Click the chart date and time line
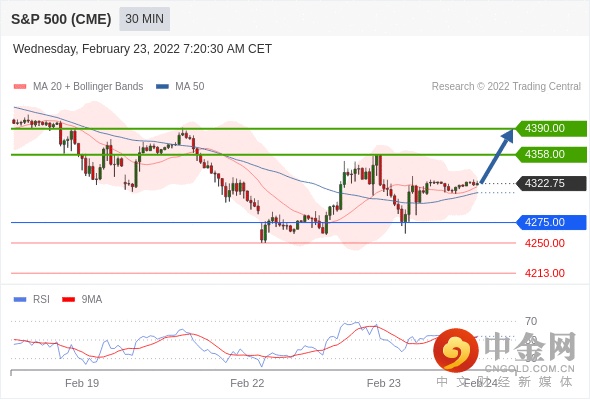This screenshot has height=400, width=590. 142,49
